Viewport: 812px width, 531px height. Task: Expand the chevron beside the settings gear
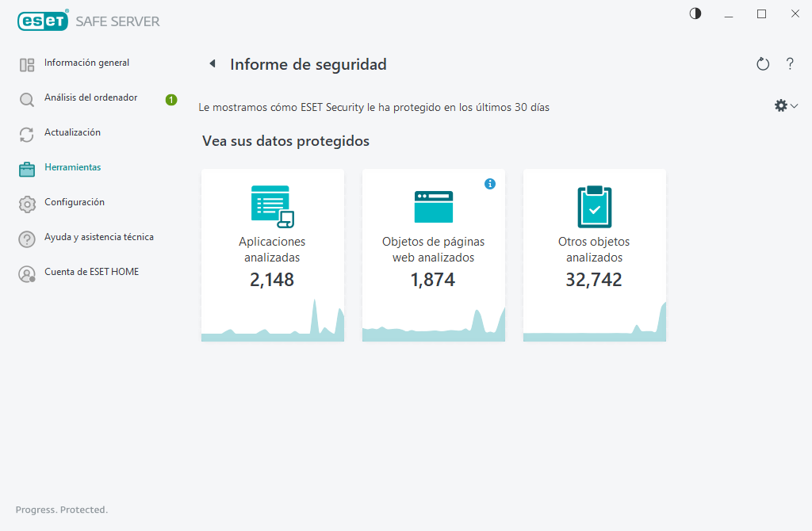(792, 105)
